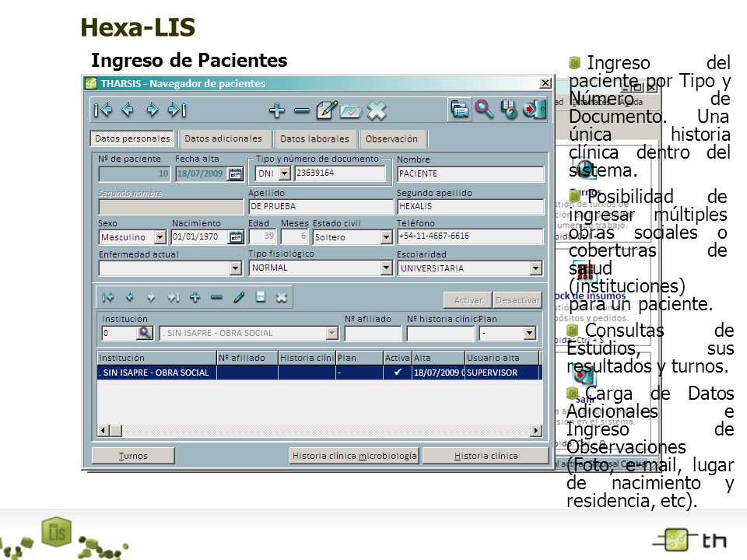The width and height of the screenshot is (747, 560).
Task: Go to first patient record in top toolbar
Action: coord(103,110)
